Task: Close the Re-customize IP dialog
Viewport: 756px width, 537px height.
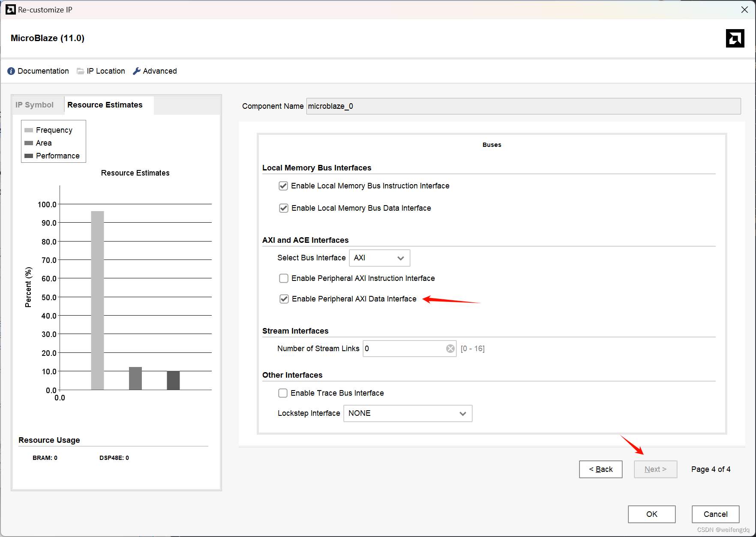Action: (x=744, y=9)
